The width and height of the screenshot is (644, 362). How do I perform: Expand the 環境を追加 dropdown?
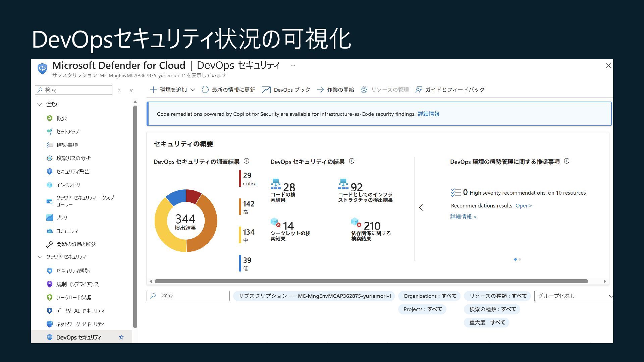(193, 90)
